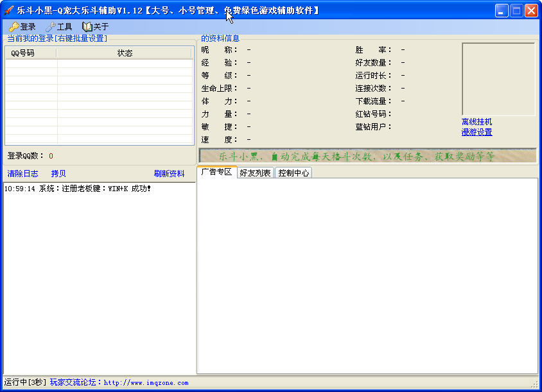Click the 登录QQ数 count label
This screenshot has height=392, width=542.
30,156
